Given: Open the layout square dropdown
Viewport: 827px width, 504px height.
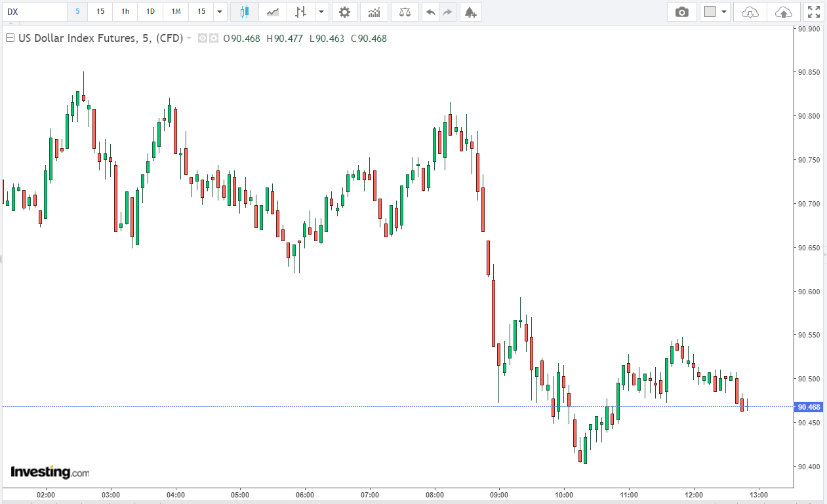Looking at the screenshot, I should point(716,12).
